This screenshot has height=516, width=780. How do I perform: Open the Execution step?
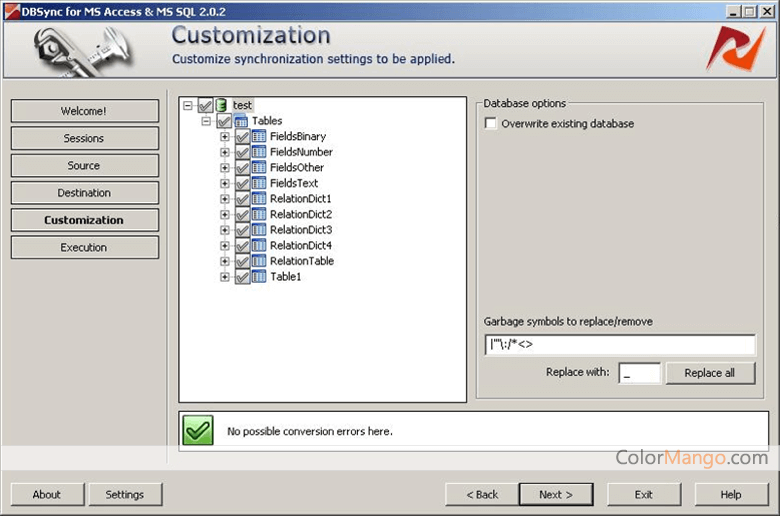pos(85,247)
